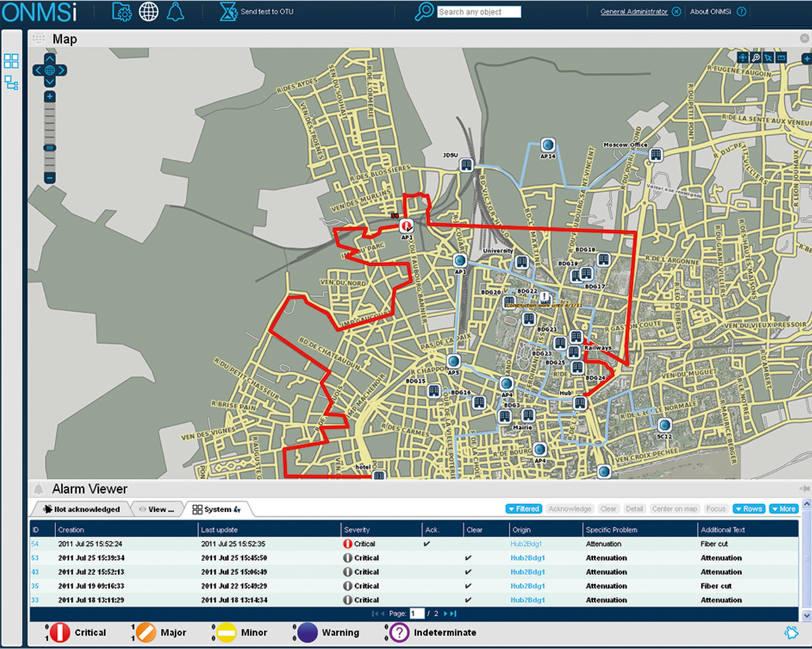
Task: Click the General Administrator account link
Action: [634, 11]
